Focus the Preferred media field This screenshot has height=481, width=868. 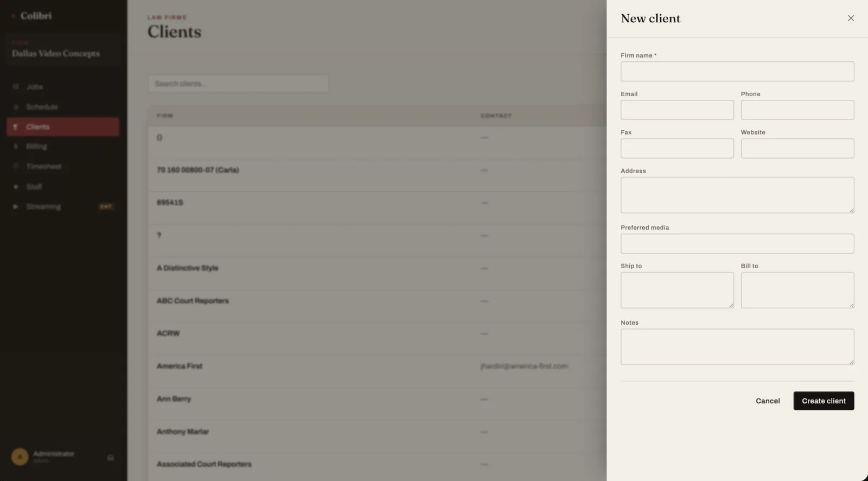tap(737, 243)
